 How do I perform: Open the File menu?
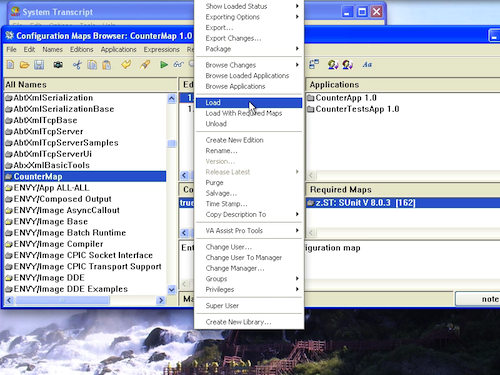click(x=11, y=49)
